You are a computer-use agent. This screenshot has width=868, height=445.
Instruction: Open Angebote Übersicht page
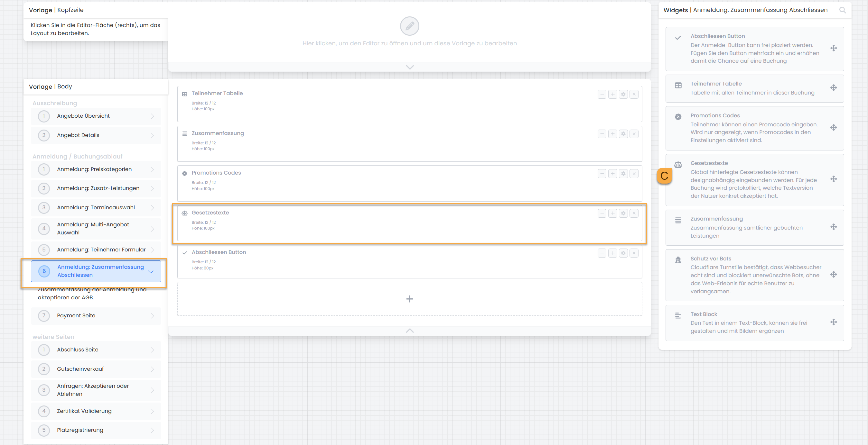point(96,116)
